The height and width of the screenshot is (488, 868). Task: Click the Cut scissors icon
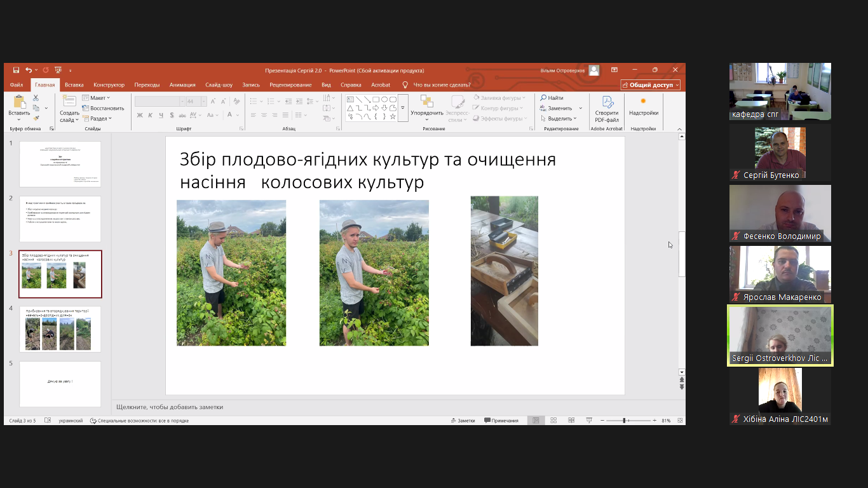(x=36, y=98)
